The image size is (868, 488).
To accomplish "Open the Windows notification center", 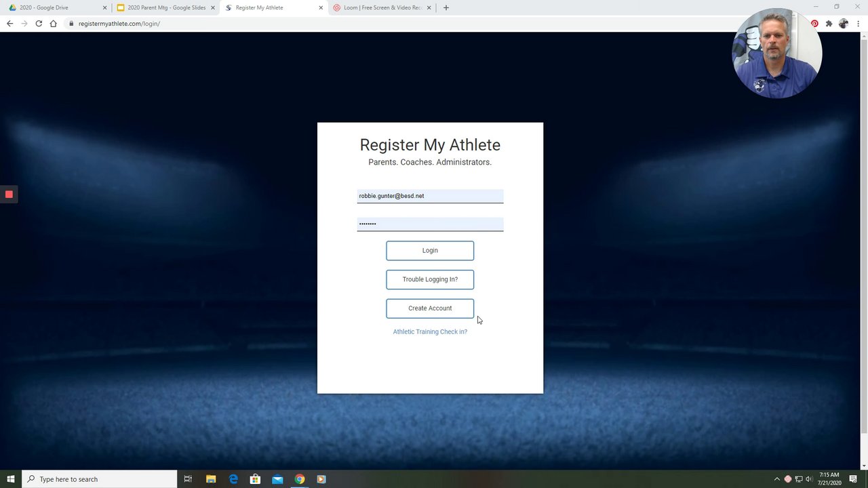I will pyautogui.click(x=854, y=479).
